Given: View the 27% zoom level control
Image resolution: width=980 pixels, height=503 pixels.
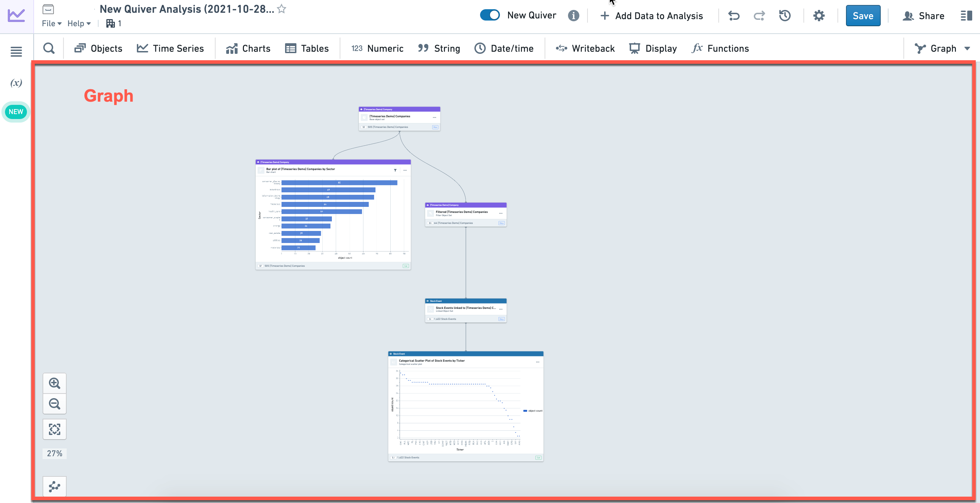Looking at the screenshot, I should click(55, 454).
